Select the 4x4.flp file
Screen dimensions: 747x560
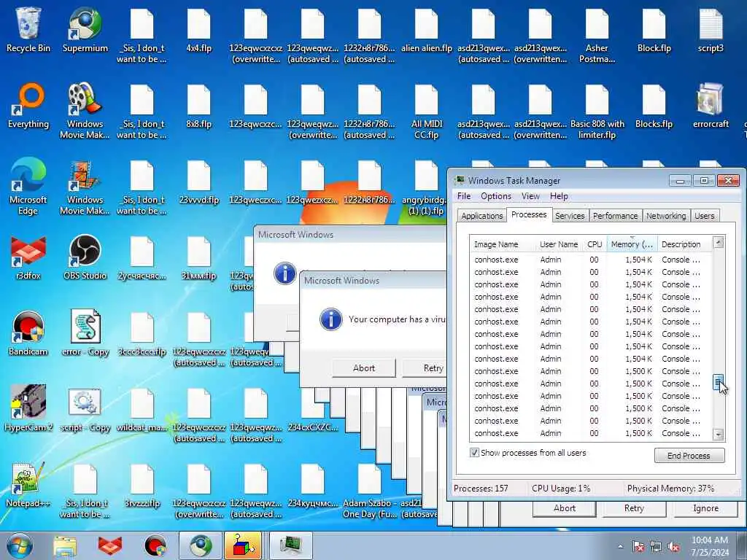pyautogui.click(x=198, y=30)
